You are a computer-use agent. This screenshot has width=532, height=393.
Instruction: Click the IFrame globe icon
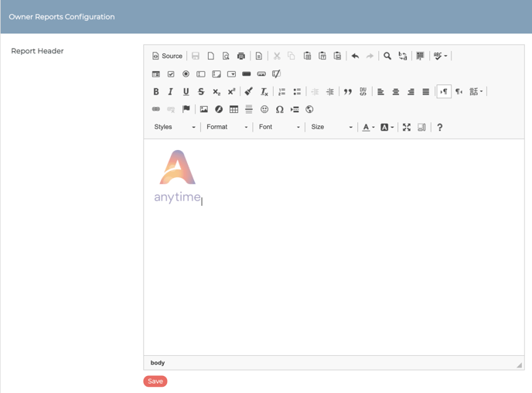309,109
